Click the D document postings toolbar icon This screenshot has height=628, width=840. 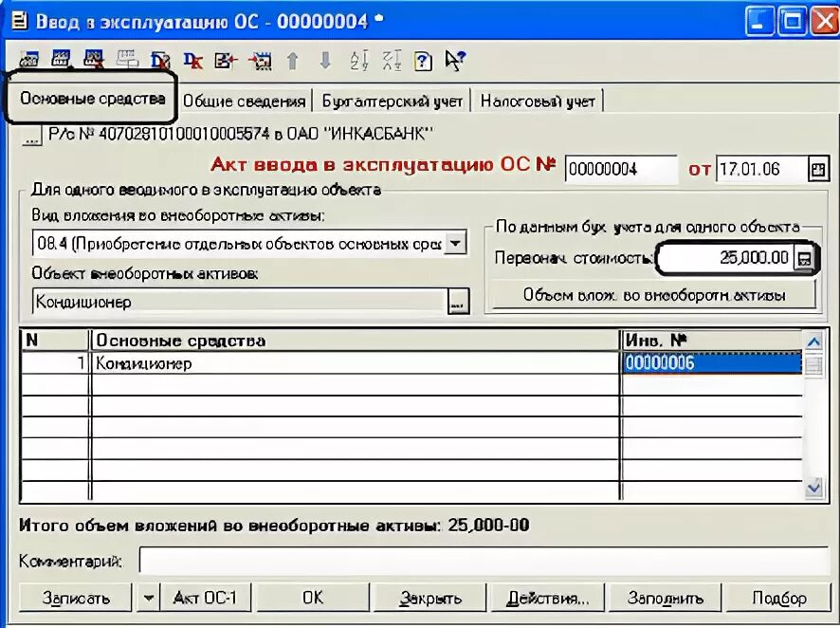click(160, 60)
